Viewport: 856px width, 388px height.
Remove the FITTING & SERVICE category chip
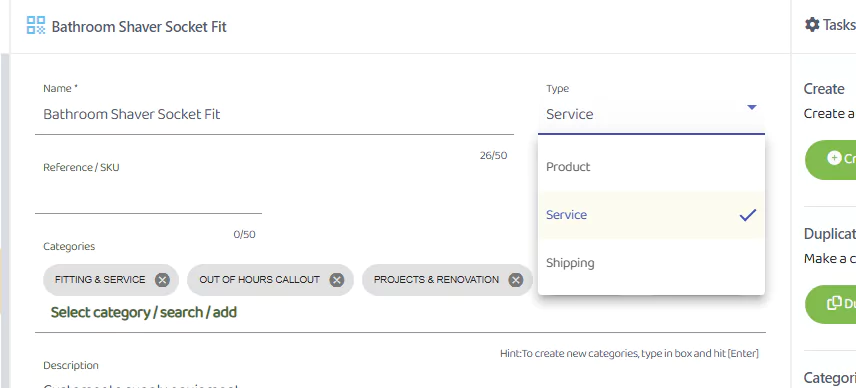click(x=162, y=280)
